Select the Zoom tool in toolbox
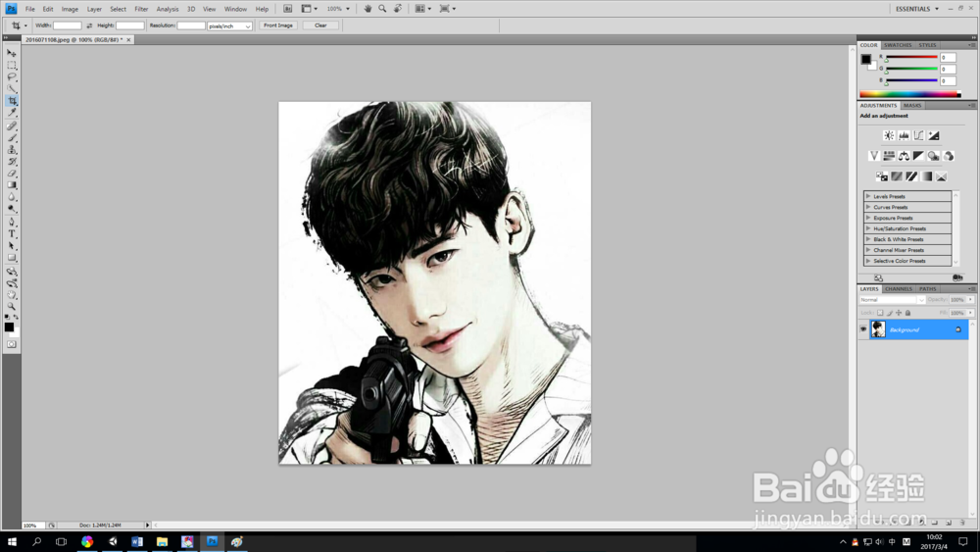This screenshot has height=552, width=980. (x=12, y=306)
